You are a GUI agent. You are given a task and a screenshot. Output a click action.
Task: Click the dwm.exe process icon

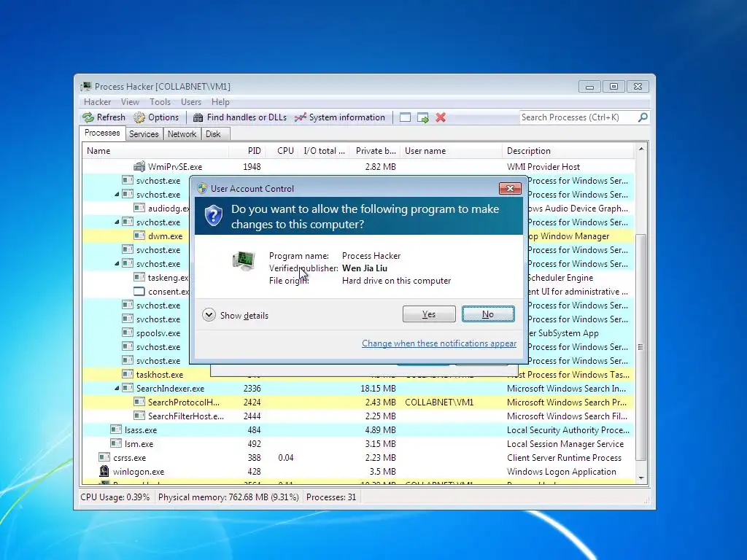(x=139, y=236)
